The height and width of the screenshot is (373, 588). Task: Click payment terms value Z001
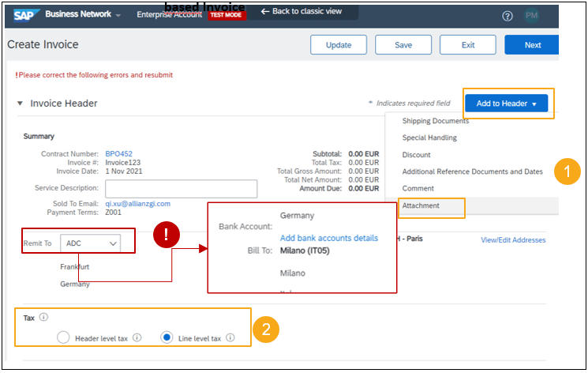113,213
